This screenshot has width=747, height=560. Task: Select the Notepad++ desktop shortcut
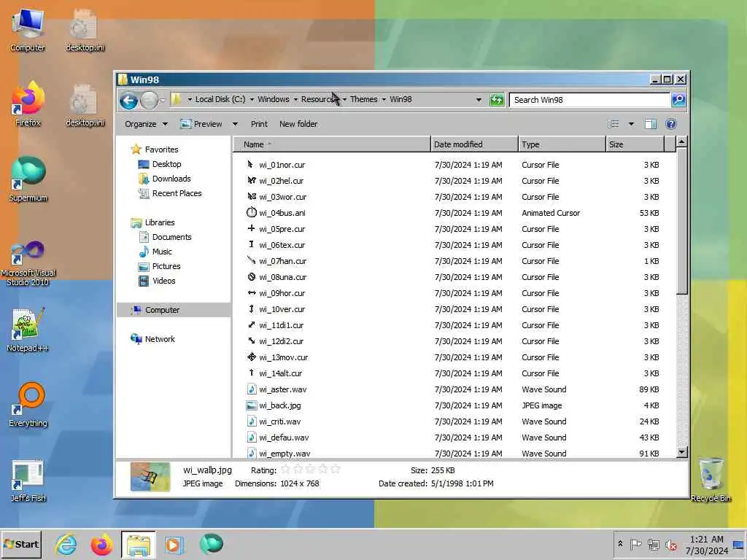(x=28, y=330)
